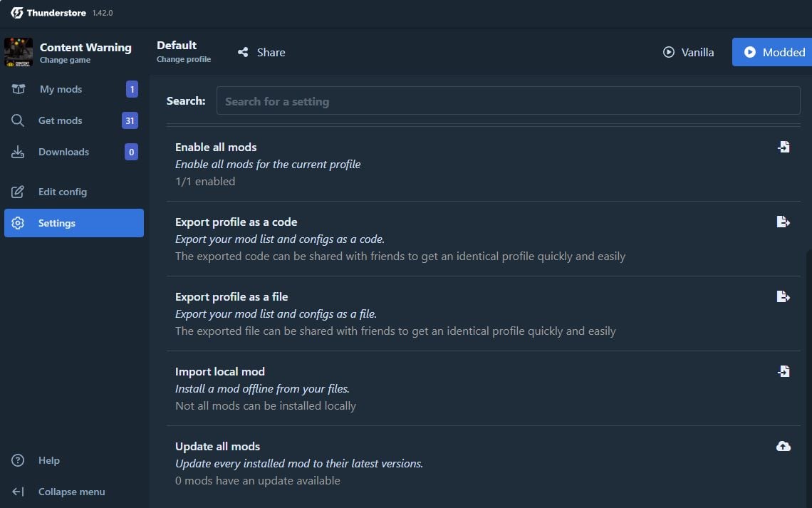Go to Get mods page

click(x=60, y=120)
